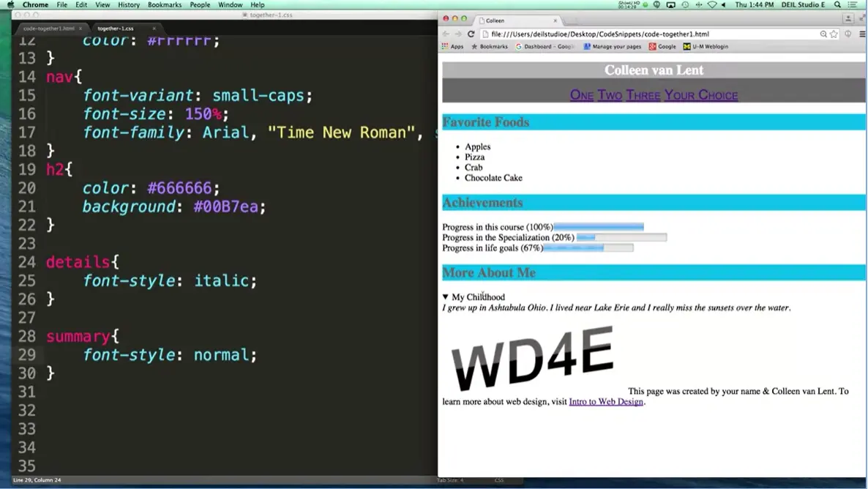The height and width of the screenshot is (489, 868).
Task: Click the Intro to Web Design link
Action: (605, 401)
